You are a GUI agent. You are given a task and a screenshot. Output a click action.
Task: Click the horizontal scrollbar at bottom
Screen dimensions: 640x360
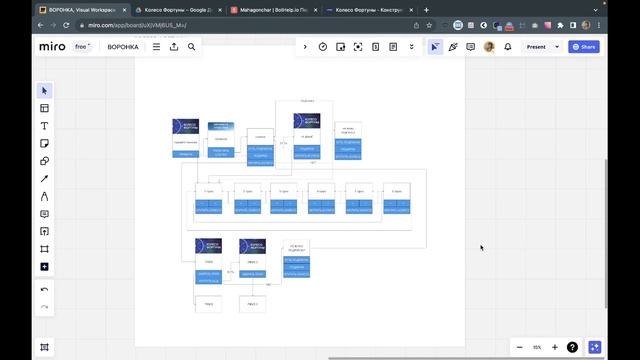point(465,358)
